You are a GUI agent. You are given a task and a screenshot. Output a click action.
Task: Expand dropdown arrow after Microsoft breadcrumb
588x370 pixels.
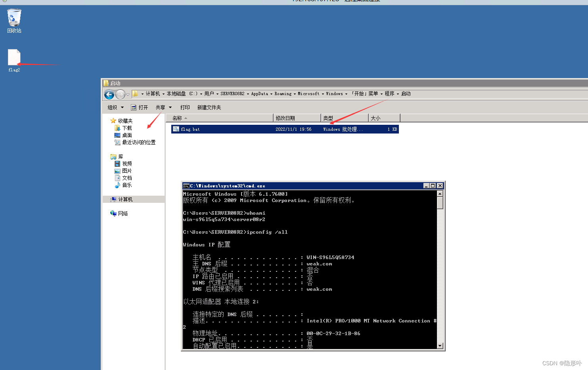(x=323, y=94)
